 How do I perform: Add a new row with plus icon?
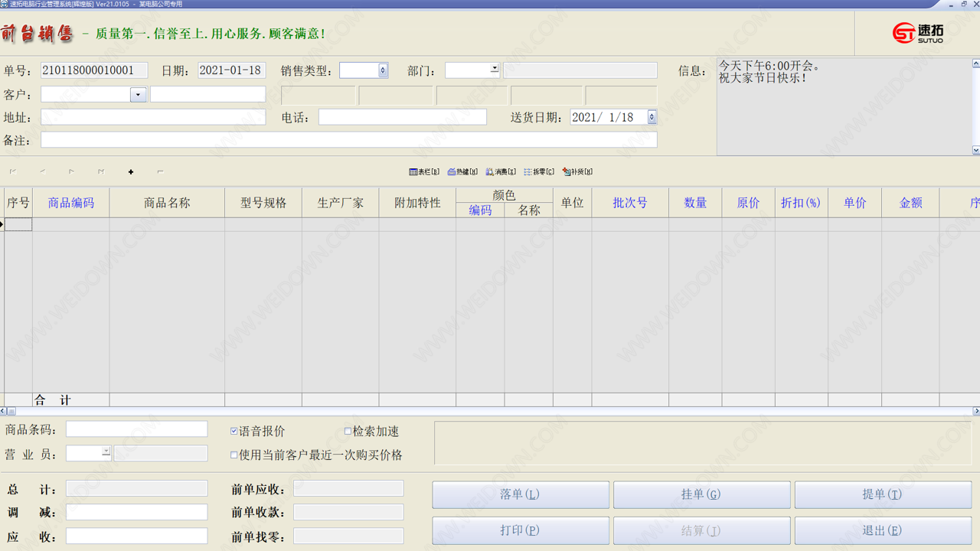tap(131, 171)
